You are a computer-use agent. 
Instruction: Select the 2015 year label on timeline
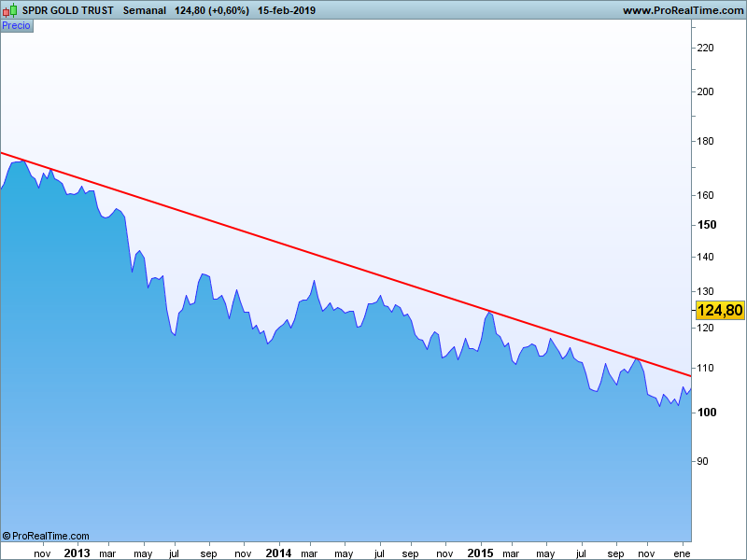479,553
